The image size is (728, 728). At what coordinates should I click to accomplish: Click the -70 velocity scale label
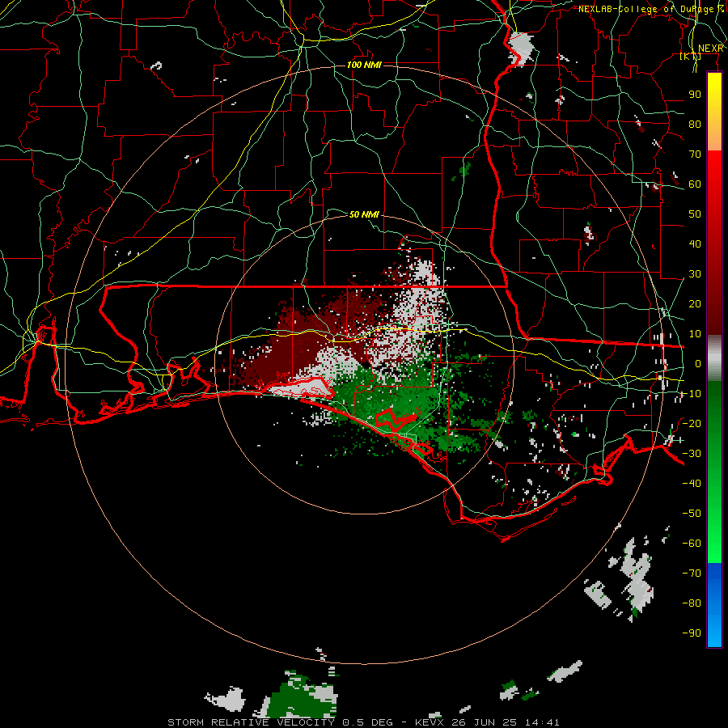pos(692,573)
